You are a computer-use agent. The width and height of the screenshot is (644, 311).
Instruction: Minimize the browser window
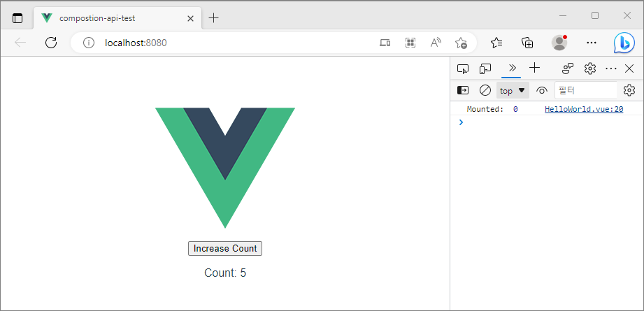coord(563,15)
